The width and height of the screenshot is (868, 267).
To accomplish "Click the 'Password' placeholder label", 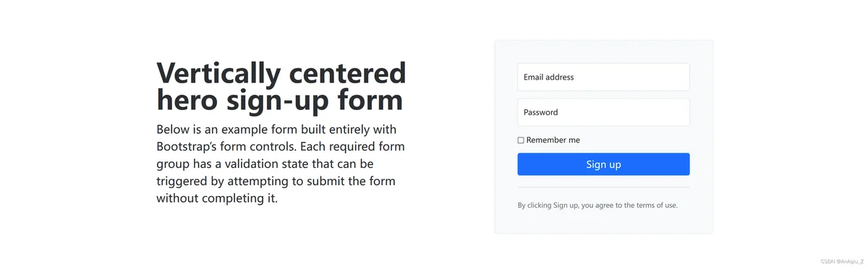I will [x=541, y=112].
